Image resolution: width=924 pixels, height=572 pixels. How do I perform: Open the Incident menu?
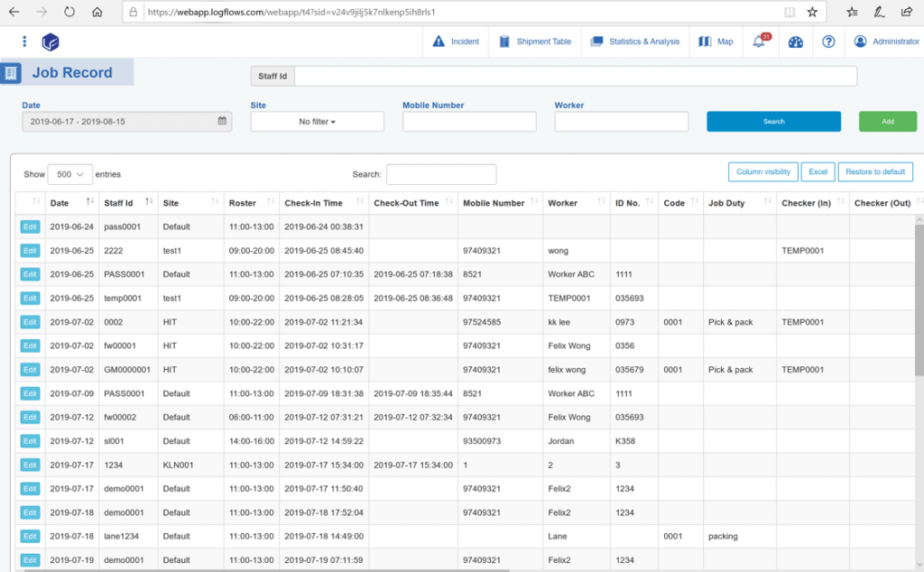[456, 42]
